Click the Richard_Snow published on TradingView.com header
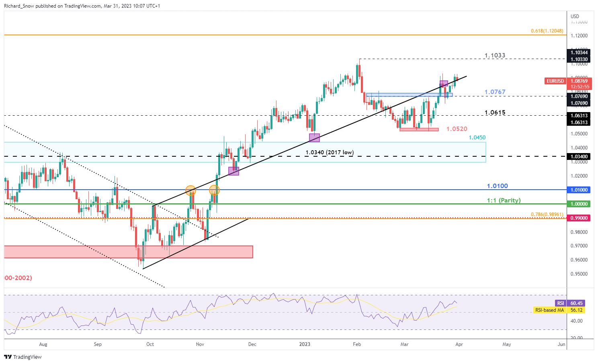This screenshot has width=598, height=364. pos(82,6)
